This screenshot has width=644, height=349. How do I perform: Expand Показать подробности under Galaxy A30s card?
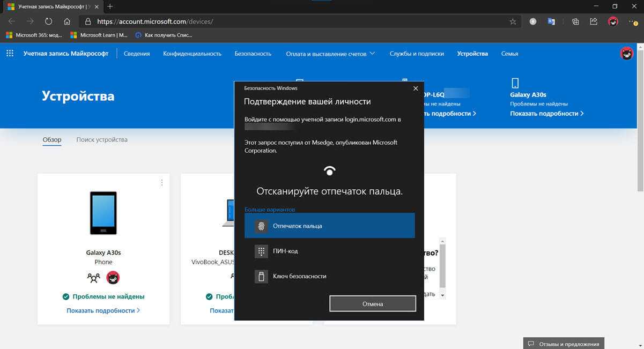click(103, 310)
